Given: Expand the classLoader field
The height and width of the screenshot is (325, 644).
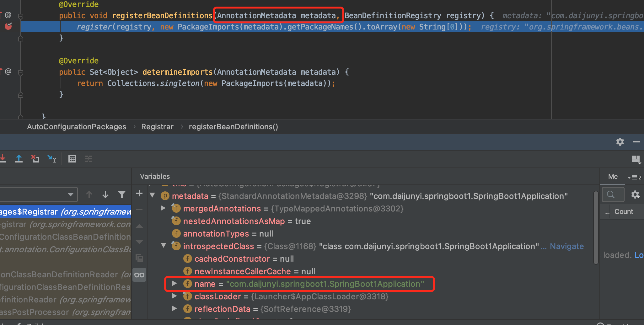Looking at the screenshot, I should point(174,296).
